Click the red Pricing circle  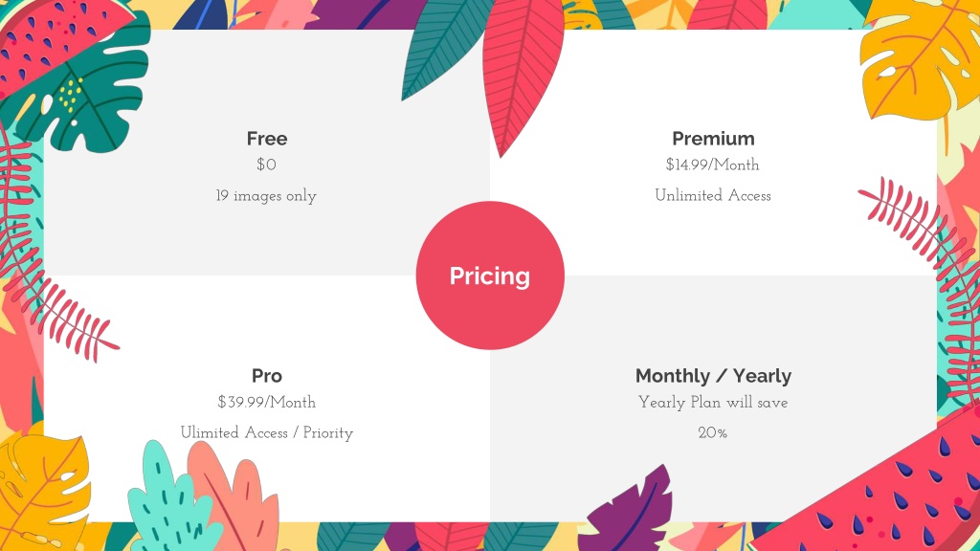coord(490,275)
